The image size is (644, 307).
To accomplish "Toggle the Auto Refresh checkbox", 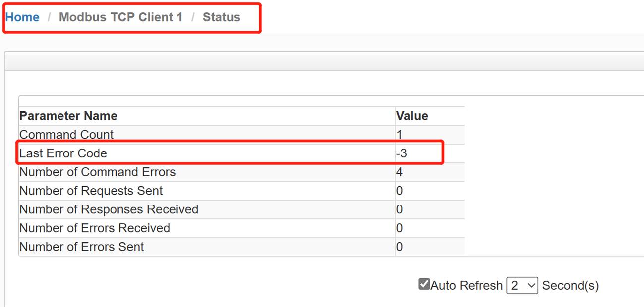I will pyautogui.click(x=424, y=285).
